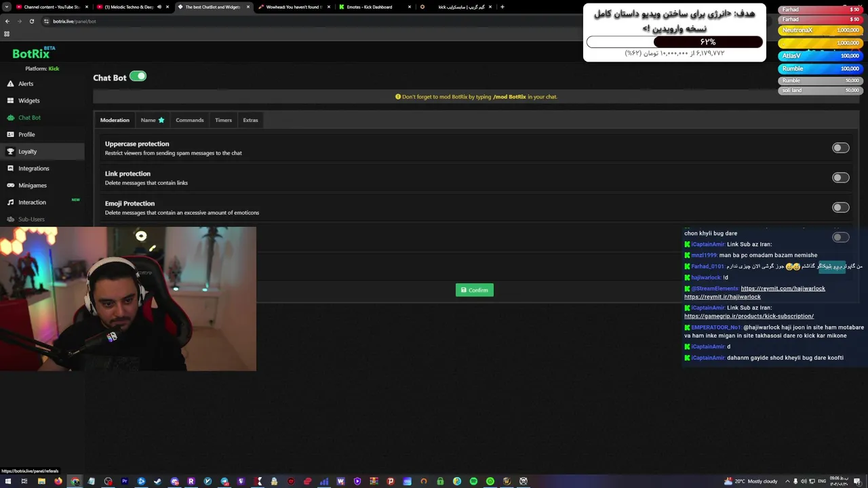Toggle the switch below Emoji Protection's switch

(840, 237)
